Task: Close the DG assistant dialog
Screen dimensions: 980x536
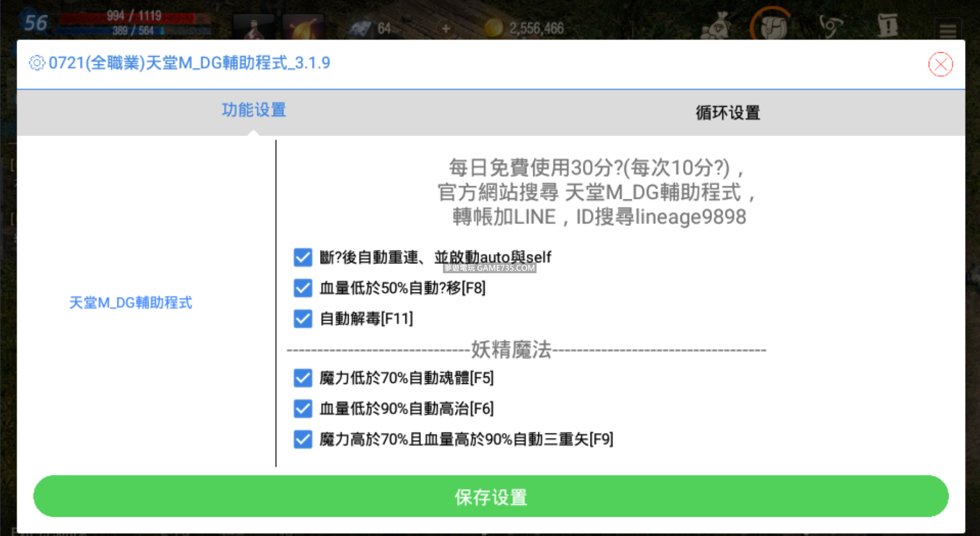Action: coord(940,64)
